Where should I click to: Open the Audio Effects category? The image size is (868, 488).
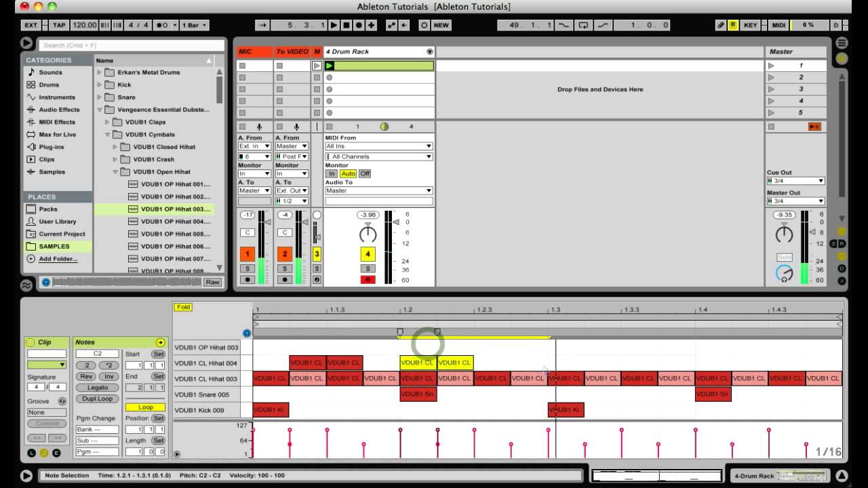point(59,110)
